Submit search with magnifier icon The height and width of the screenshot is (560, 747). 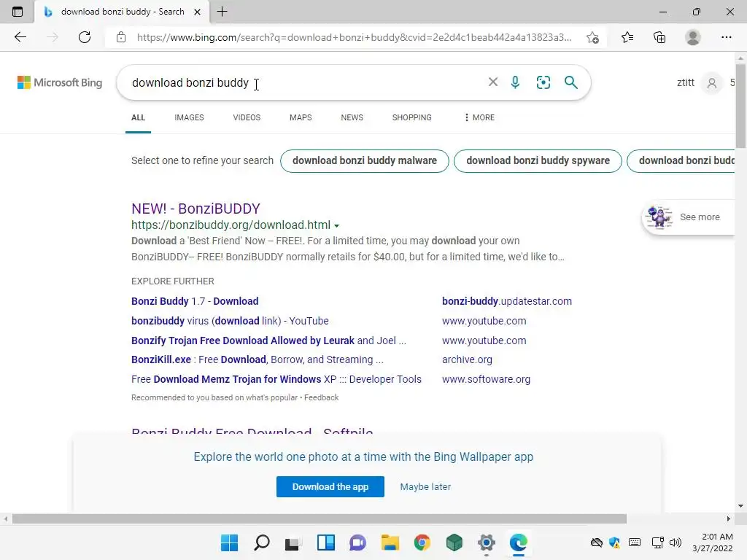(x=570, y=82)
